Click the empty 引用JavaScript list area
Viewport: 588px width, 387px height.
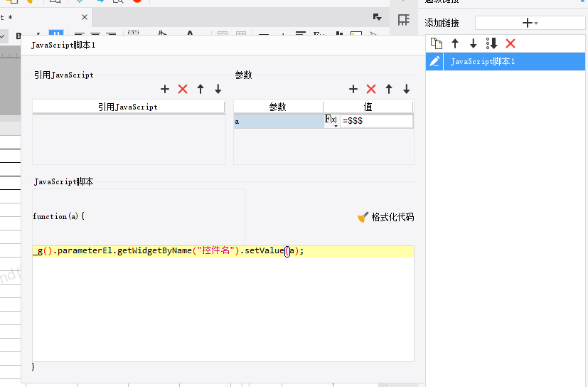[x=129, y=139]
